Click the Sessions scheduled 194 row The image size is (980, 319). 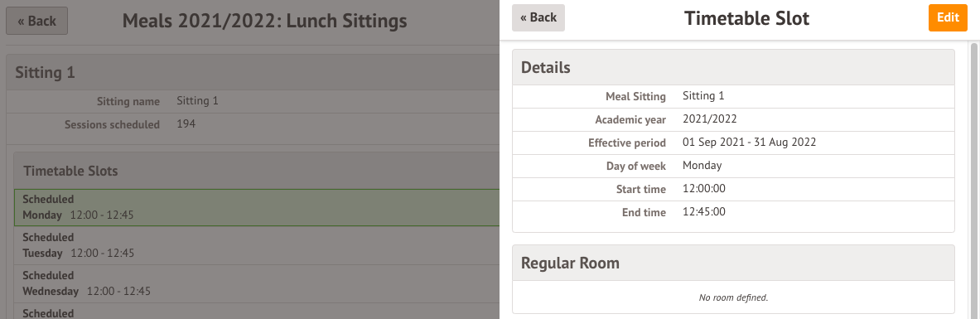253,124
